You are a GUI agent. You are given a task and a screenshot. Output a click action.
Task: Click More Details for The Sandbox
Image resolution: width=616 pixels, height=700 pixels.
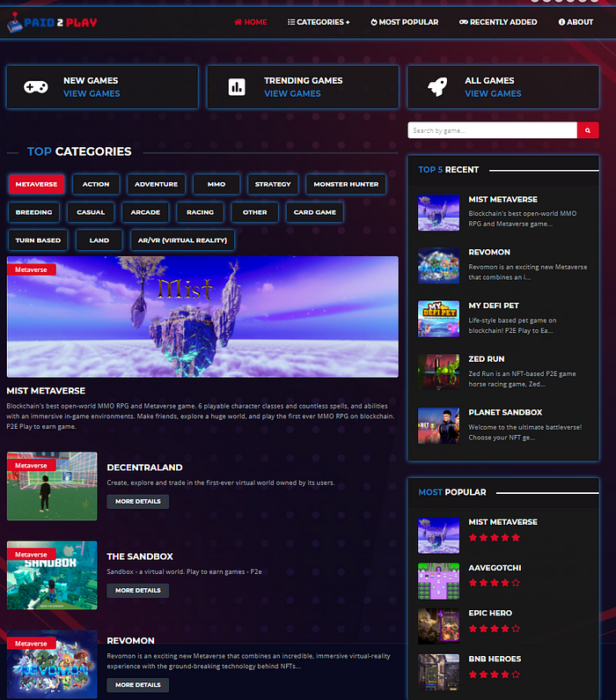pyautogui.click(x=138, y=591)
